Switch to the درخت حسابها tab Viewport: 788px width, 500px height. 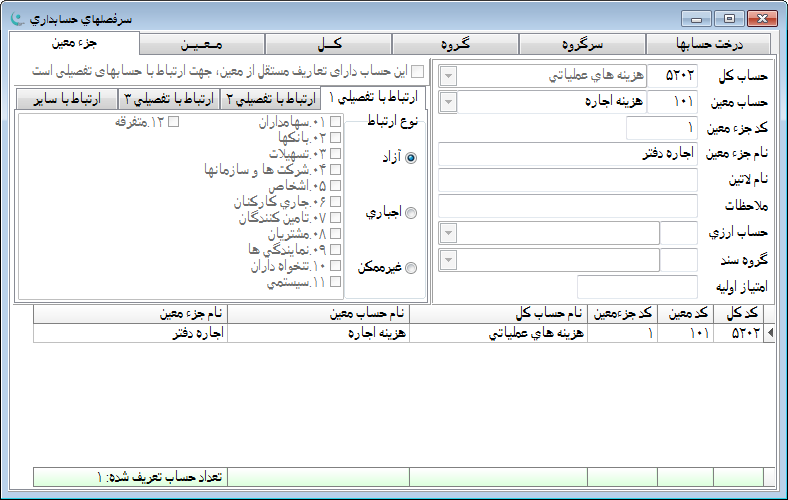[710, 44]
